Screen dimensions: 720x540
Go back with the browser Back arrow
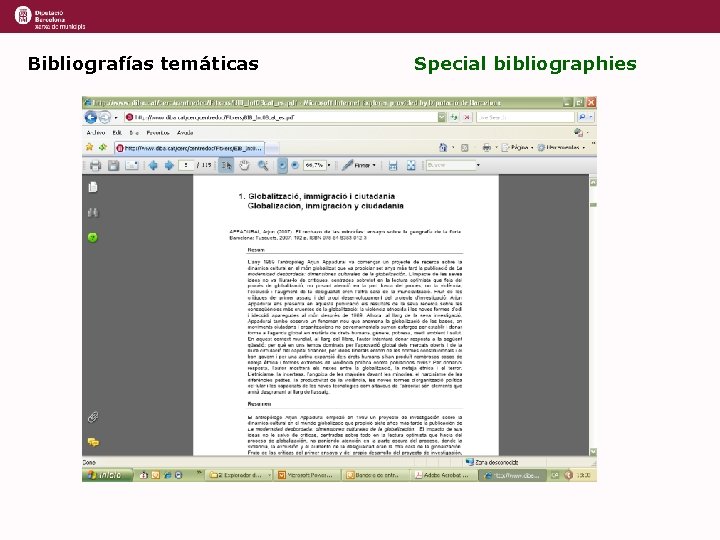pyautogui.click(x=90, y=118)
